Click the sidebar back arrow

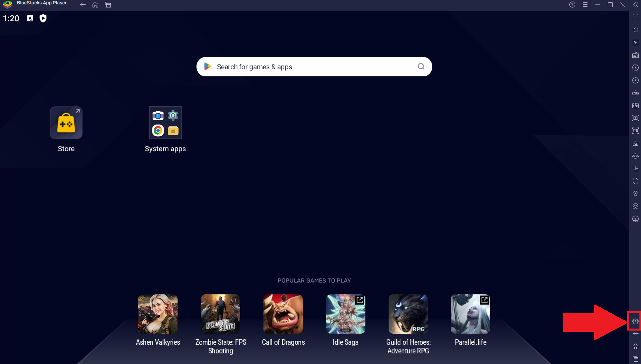coord(635,334)
